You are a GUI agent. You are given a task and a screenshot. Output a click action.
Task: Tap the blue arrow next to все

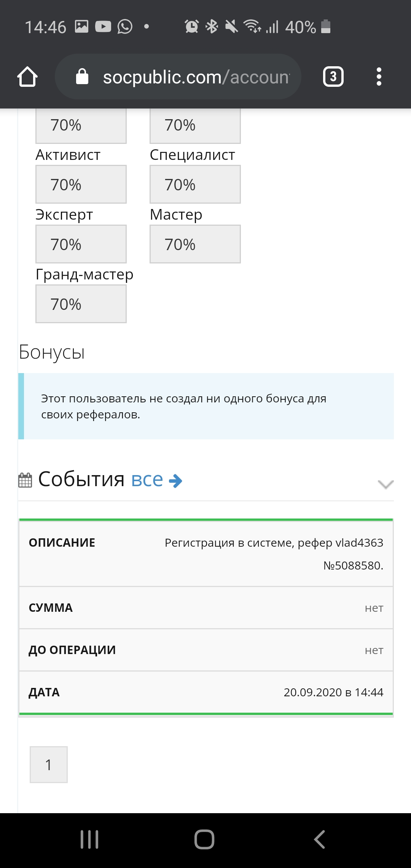pos(175,481)
